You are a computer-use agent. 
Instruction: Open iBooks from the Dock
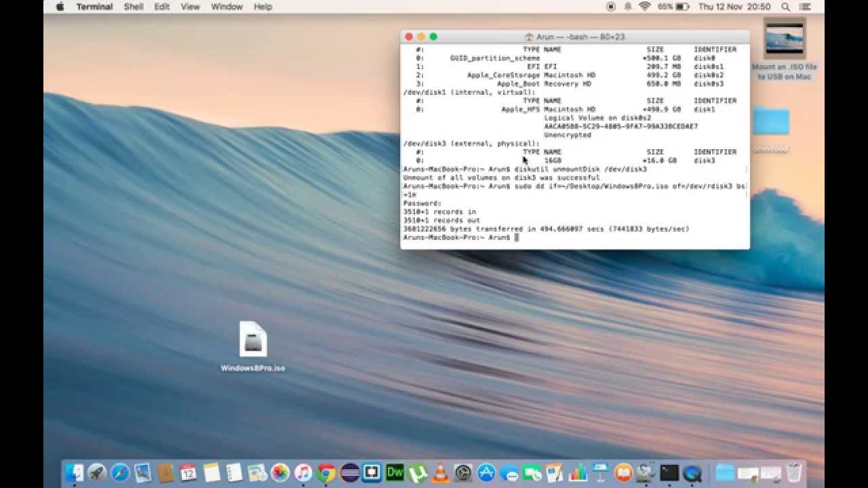coord(623,472)
